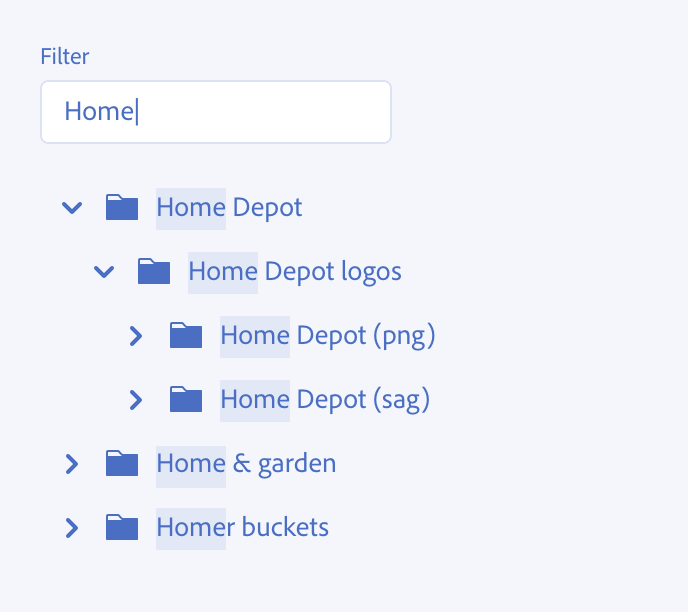Click the Home Depot (png) folder icon
The width and height of the screenshot is (688, 612).
click(x=186, y=336)
